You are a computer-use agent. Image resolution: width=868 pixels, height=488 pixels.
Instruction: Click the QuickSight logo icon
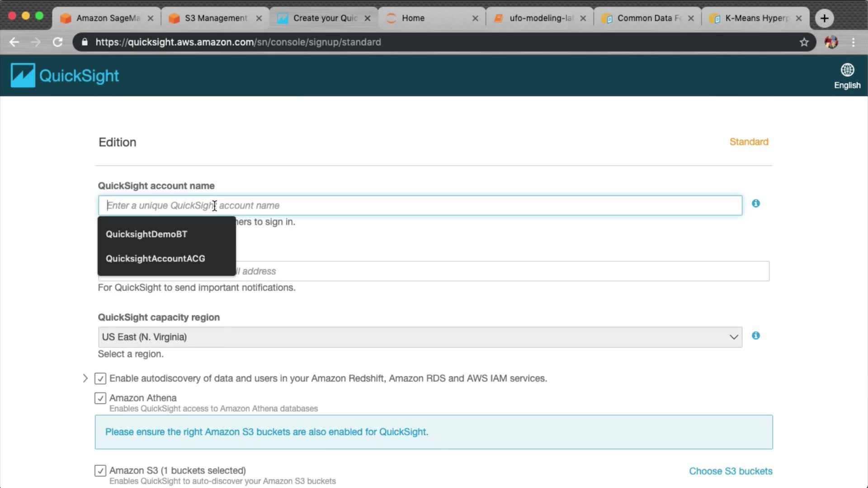click(x=23, y=75)
